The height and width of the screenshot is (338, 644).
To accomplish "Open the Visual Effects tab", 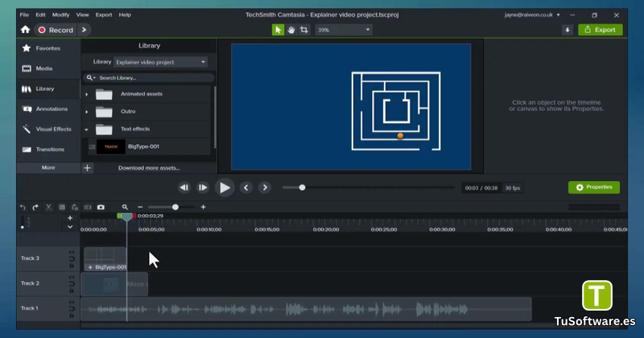I will [48, 129].
